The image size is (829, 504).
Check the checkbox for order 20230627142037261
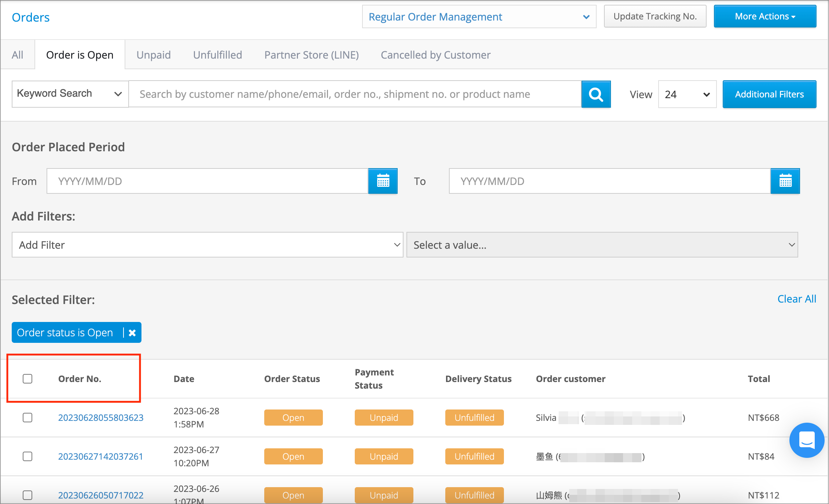click(x=27, y=456)
